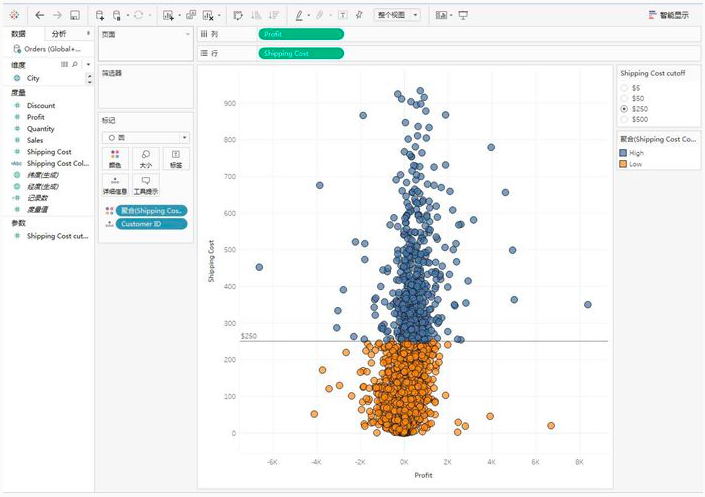
Task: Click the 聚合(Shipping Cos.. color pill
Action: coord(152,210)
